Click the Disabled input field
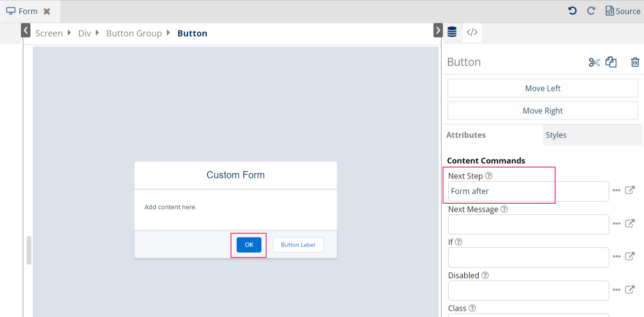The image size is (644, 317). click(528, 290)
